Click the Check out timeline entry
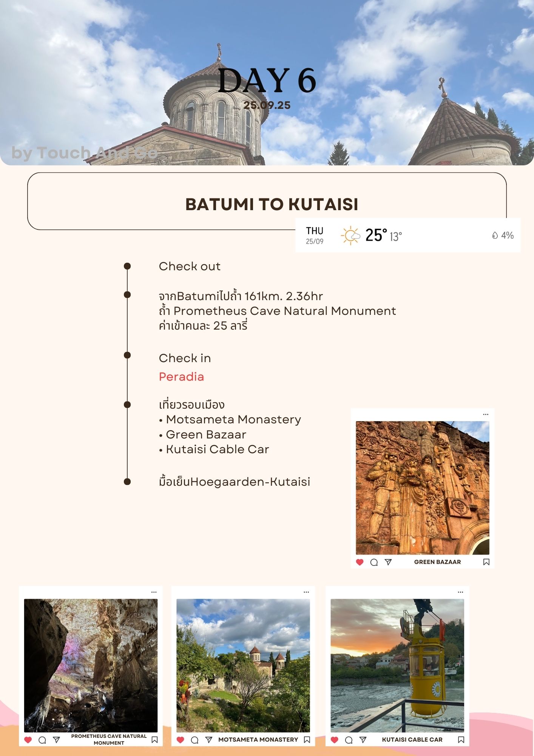The height and width of the screenshot is (756, 534). 190,266
